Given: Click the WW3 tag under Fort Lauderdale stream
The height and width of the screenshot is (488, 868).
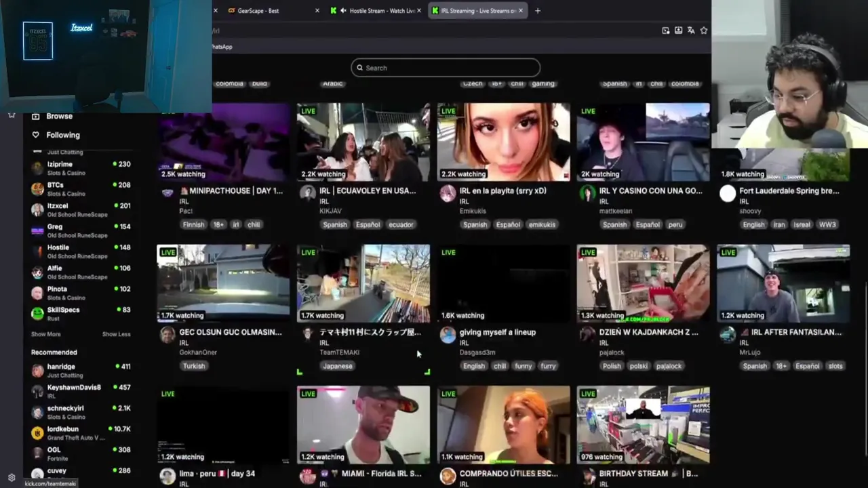Looking at the screenshot, I should tap(827, 224).
